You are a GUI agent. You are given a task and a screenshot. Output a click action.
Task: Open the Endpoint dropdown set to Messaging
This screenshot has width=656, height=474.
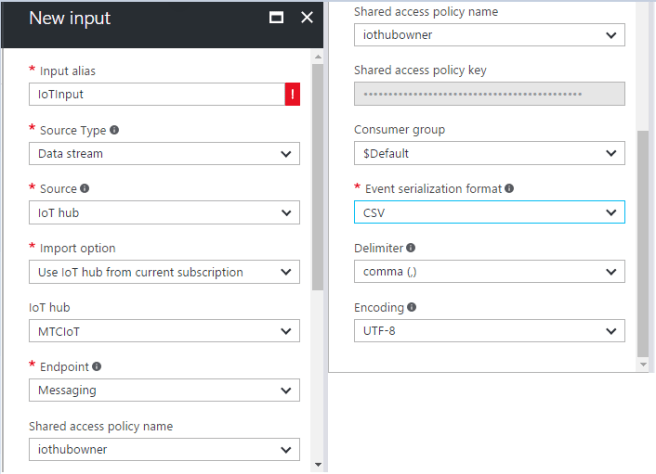[x=164, y=390]
